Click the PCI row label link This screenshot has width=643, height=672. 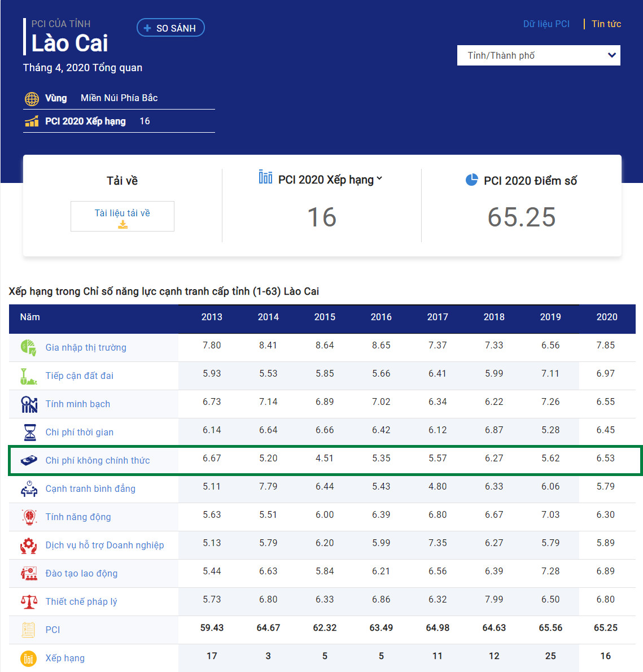tap(53, 630)
